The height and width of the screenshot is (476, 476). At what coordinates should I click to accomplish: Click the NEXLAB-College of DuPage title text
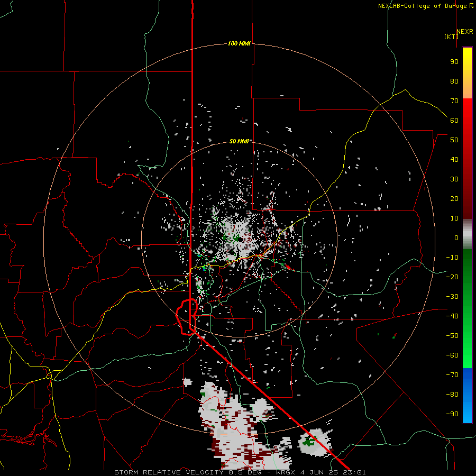[425, 6]
